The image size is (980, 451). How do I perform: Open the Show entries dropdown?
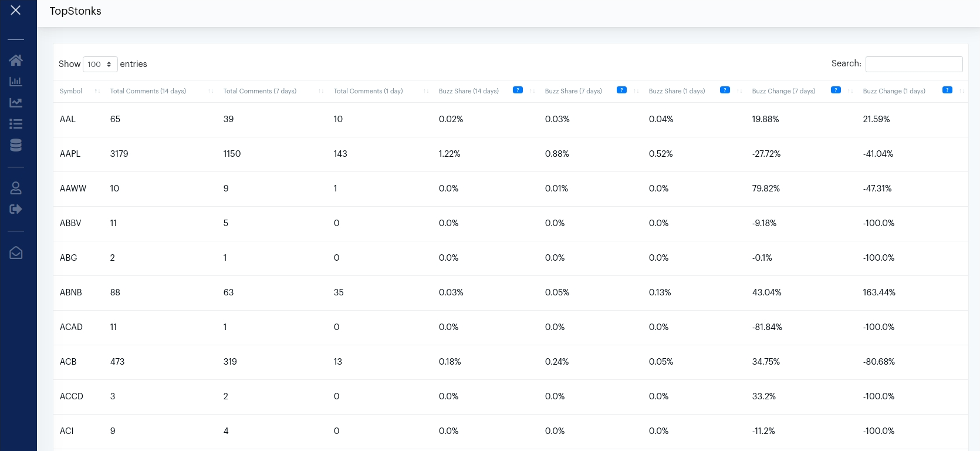point(100,64)
